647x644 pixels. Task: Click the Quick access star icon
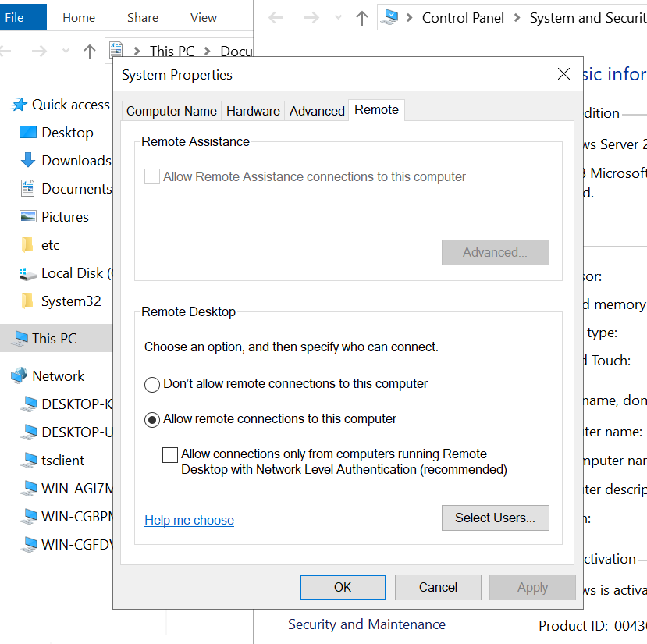coord(20,104)
